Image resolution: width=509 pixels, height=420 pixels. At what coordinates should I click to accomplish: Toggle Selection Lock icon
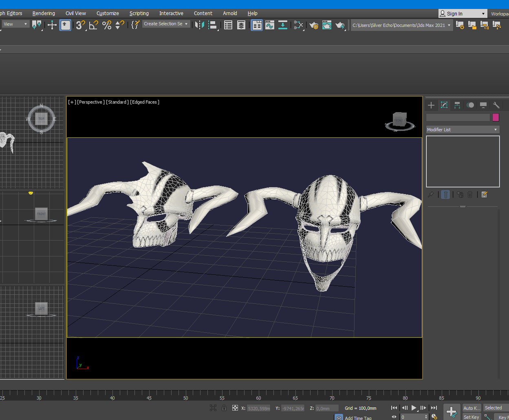(x=224, y=408)
